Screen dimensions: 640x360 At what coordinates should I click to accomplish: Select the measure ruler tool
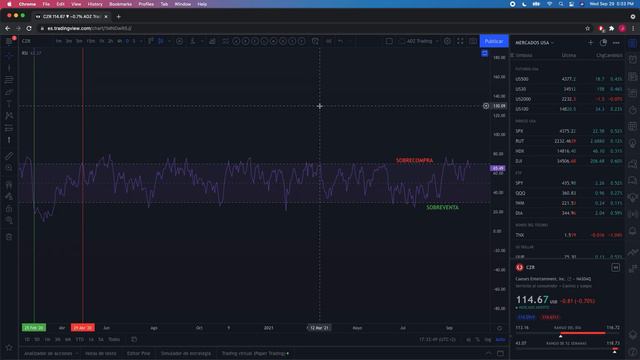click(x=9, y=156)
